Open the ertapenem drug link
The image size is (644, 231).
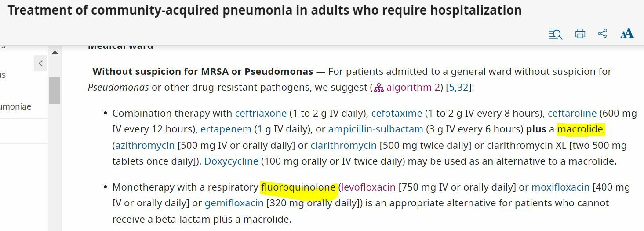pyautogui.click(x=226, y=129)
